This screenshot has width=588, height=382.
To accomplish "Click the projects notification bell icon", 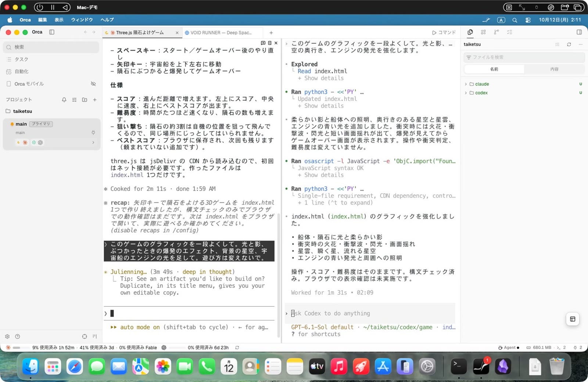I will (64, 100).
